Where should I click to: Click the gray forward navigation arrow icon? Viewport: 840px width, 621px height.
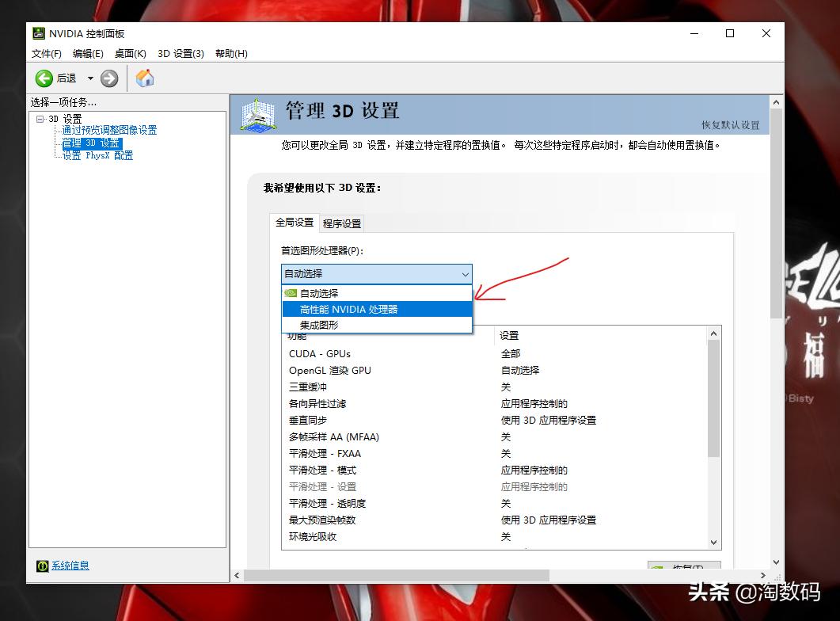[109, 78]
